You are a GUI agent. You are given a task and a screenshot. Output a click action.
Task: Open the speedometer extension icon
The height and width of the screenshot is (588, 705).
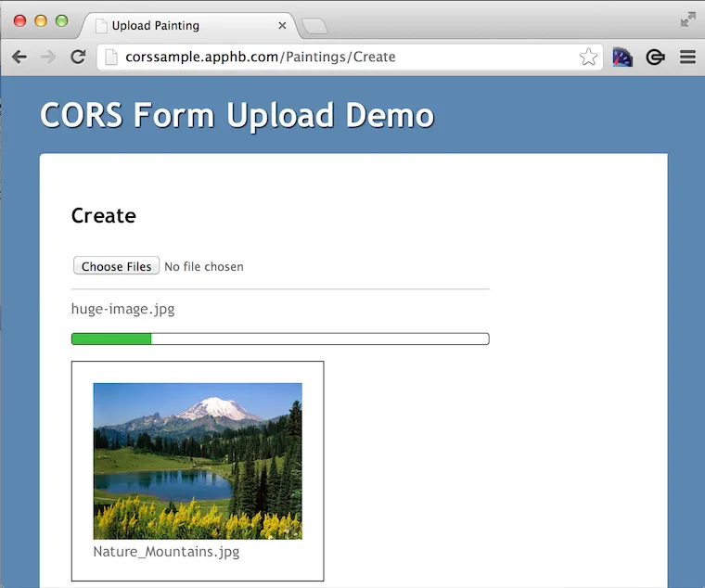point(622,58)
